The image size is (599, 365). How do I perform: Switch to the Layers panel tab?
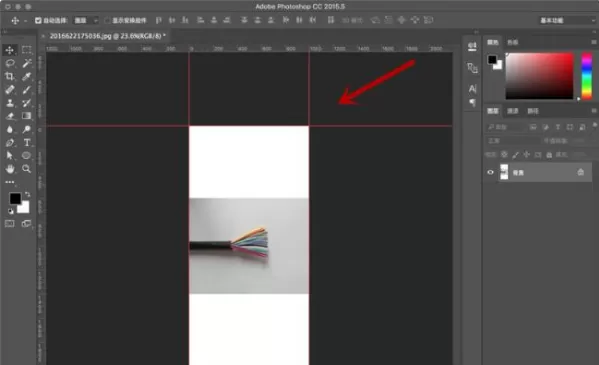(492, 111)
